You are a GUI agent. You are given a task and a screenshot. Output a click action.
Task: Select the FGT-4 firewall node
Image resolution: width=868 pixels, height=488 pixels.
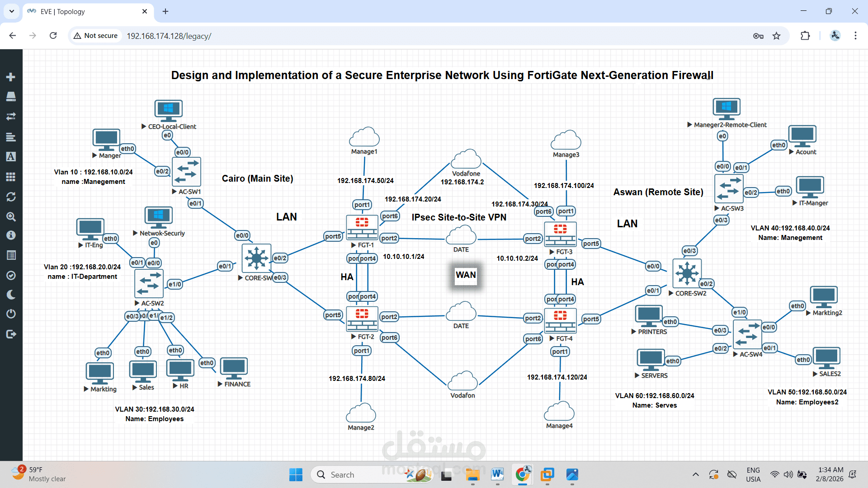click(561, 320)
